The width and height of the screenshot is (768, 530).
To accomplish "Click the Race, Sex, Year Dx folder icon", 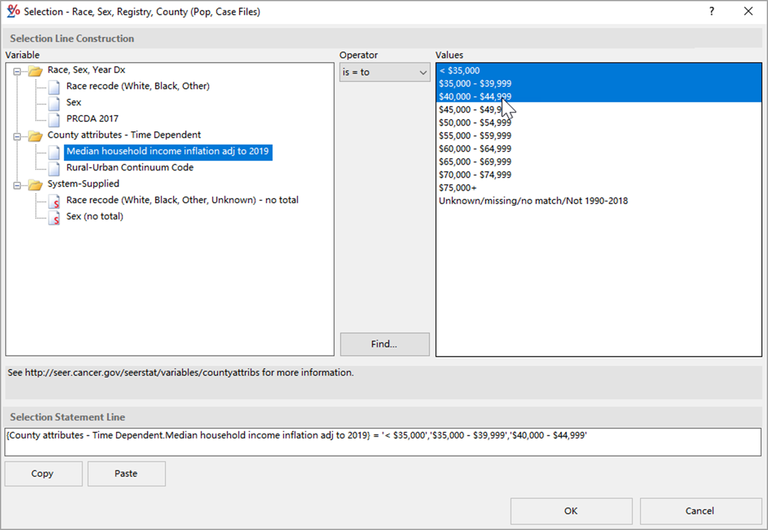I will [x=35, y=71].
